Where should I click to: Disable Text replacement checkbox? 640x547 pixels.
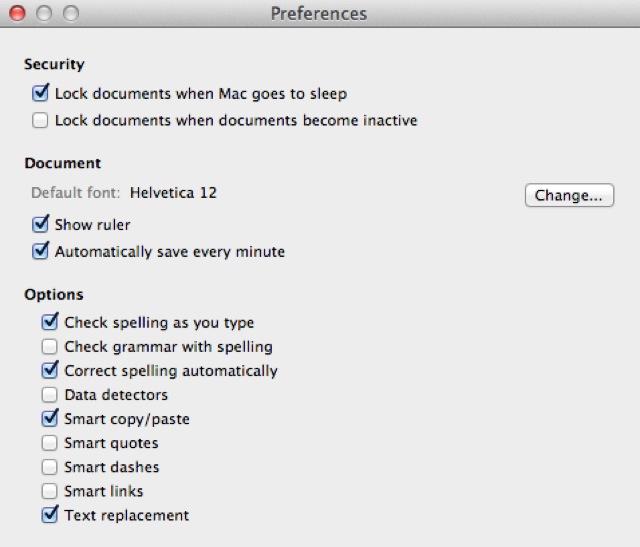(x=50, y=515)
